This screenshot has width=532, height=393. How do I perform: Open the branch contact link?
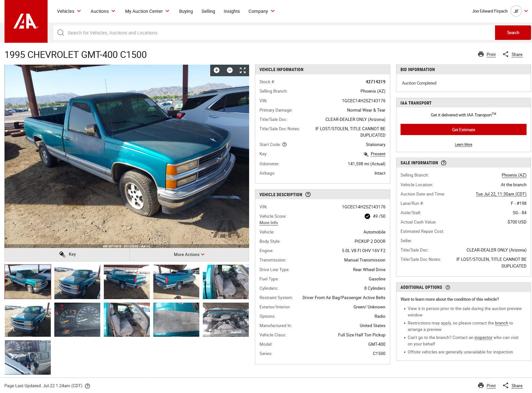[501, 323]
